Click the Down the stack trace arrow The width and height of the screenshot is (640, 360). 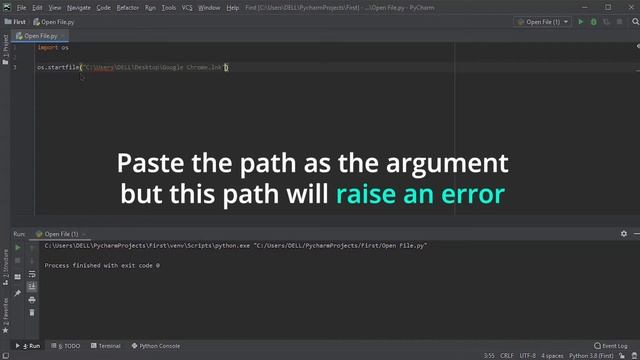(32, 260)
